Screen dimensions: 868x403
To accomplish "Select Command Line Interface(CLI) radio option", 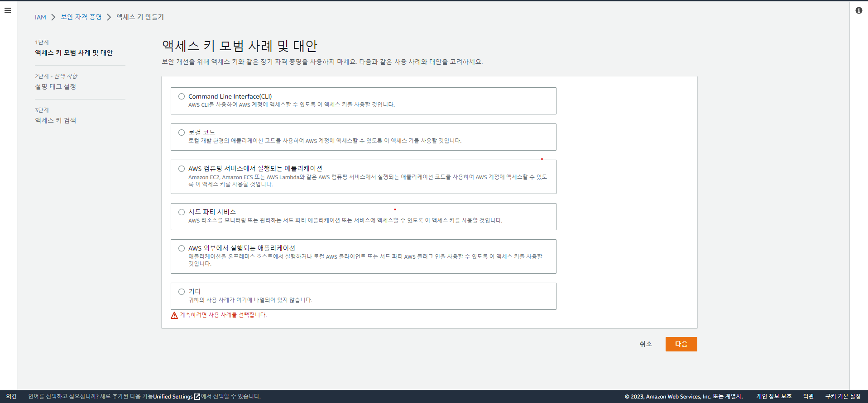I will click(x=182, y=96).
